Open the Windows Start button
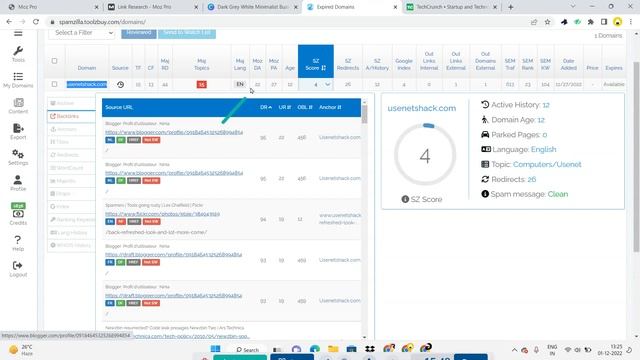Screen dimensions: 640x360 (x=216, y=349)
